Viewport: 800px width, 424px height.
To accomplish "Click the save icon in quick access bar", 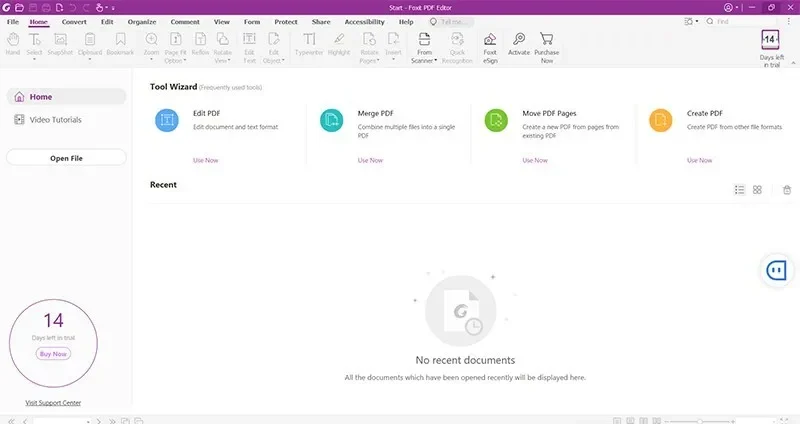I will tap(33, 8).
